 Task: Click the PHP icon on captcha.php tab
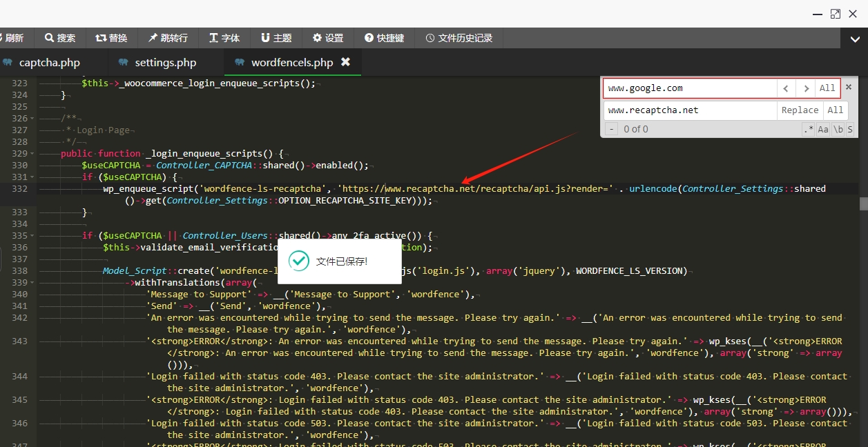(x=8, y=62)
